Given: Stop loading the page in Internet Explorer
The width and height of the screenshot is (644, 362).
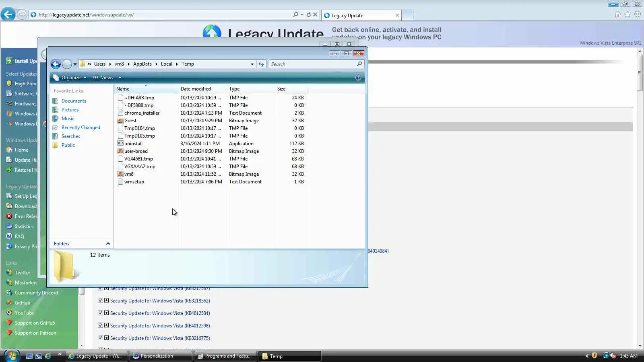Looking at the screenshot, I should (x=315, y=14).
